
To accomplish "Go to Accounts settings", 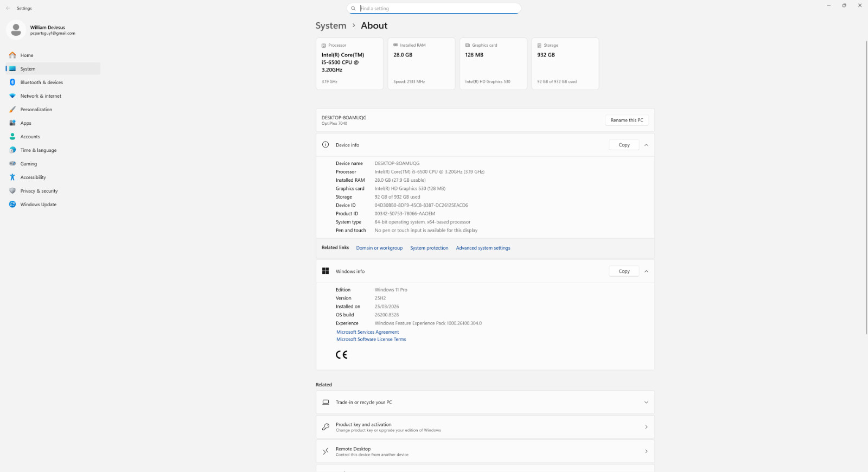I will pyautogui.click(x=53, y=137).
